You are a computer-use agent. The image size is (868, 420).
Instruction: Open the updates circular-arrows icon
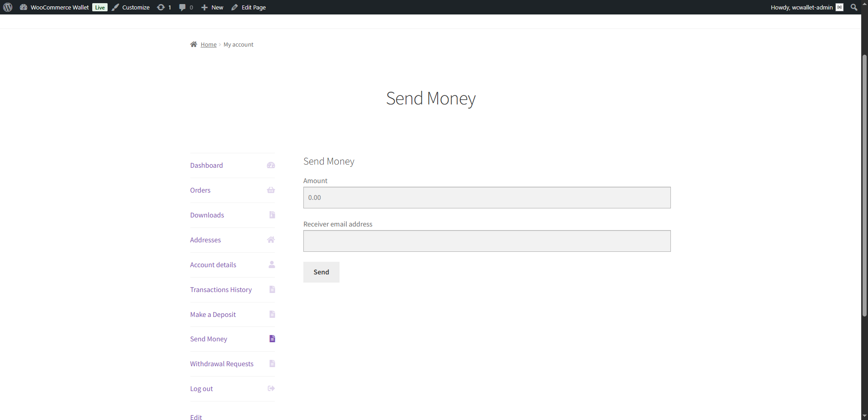[x=160, y=7]
